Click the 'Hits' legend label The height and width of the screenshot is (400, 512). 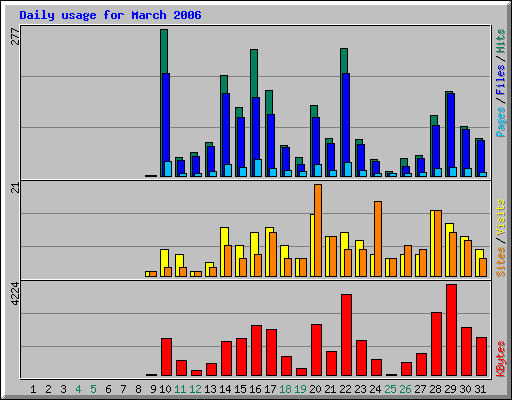click(500, 41)
